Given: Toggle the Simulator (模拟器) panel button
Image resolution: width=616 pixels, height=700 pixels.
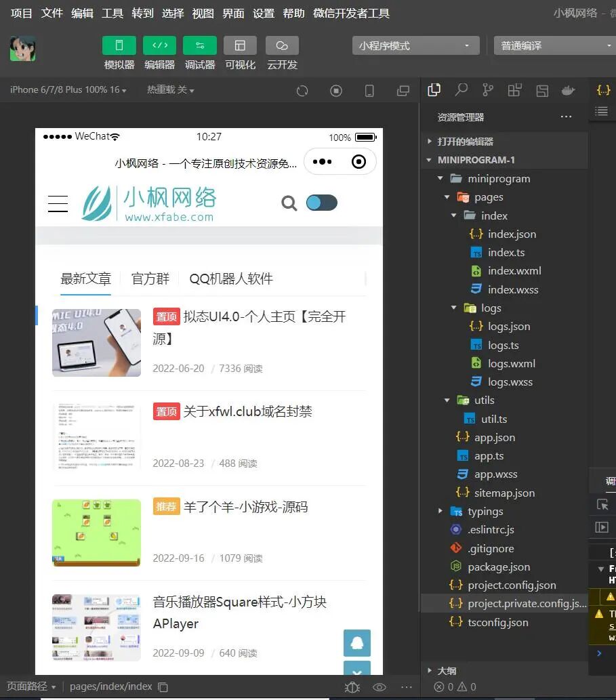Looking at the screenshot, I should (x=119, y=45).
